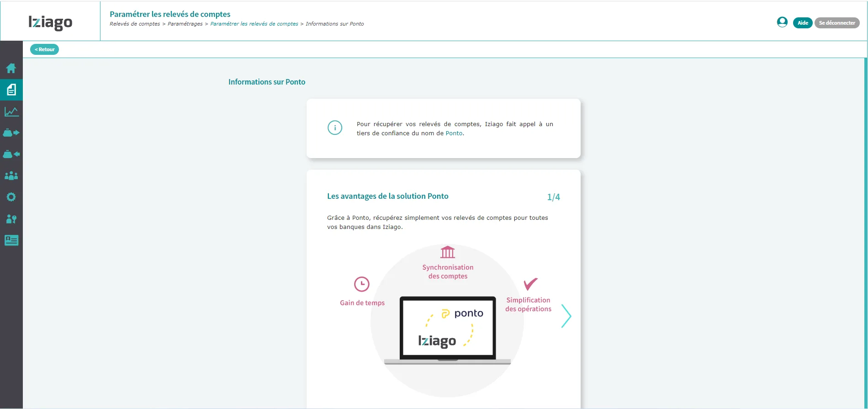Click the 1/4 slide counter
This screenshot has width=868, height=409.
553,197
